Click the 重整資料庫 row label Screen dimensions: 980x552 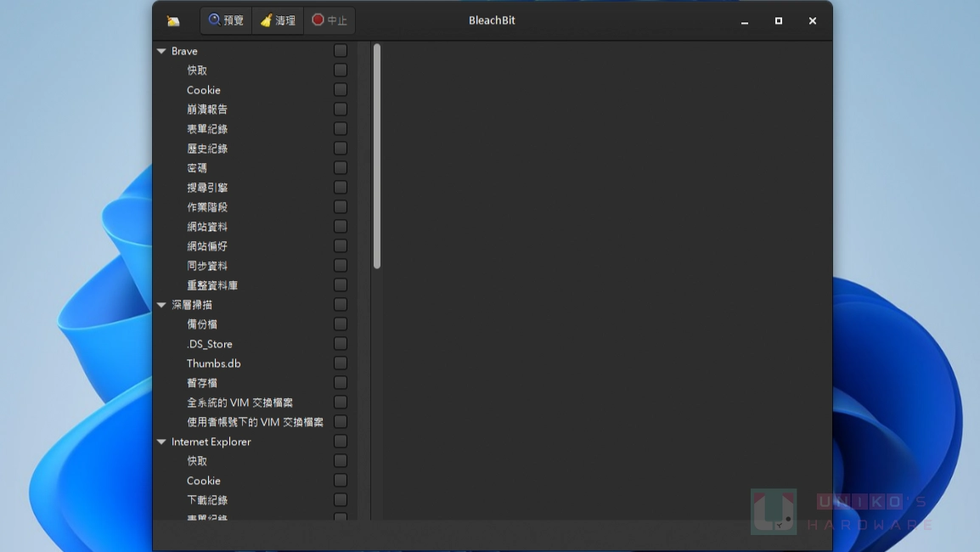click(x=212, y=285)
